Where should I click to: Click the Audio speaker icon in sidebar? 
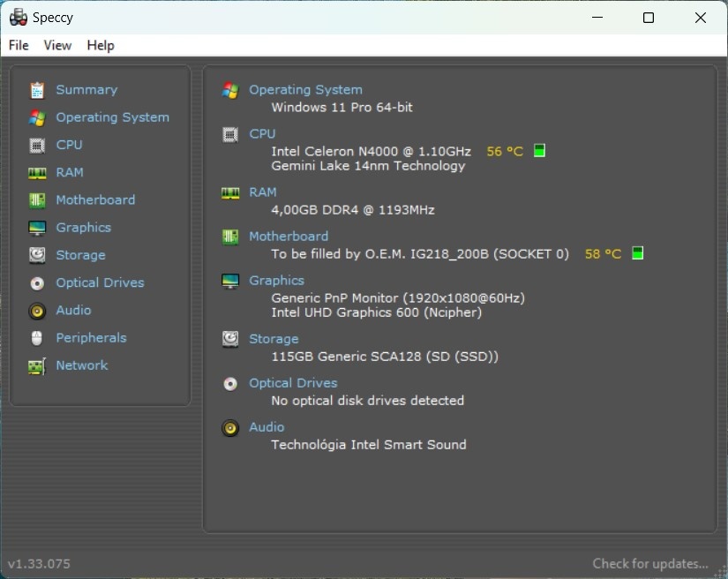36,310
